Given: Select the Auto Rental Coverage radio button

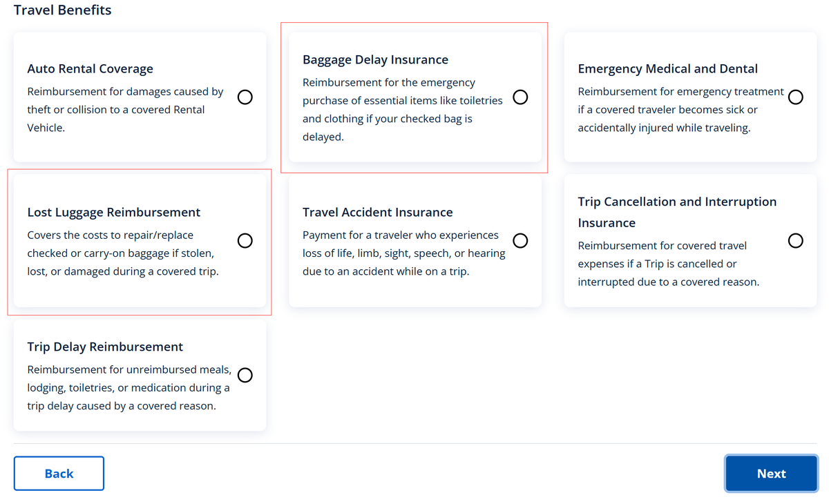Looking at the screenshot, I should click(245, 97).
